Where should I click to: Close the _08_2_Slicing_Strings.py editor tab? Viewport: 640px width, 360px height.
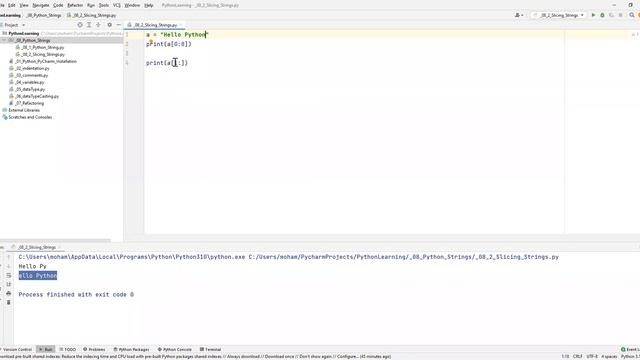coord(180,25)
